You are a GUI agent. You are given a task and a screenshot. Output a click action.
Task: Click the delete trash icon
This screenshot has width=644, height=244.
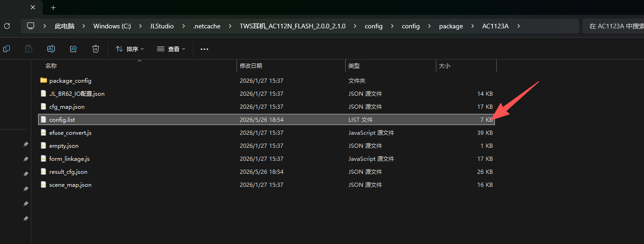(x=96, y=49)
